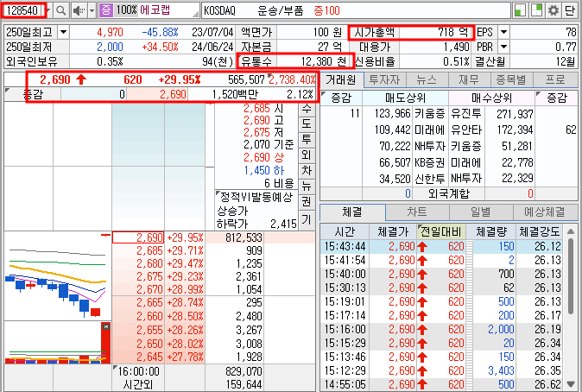Image resolution: width=582 pixels, height=392 pixels.
Task: Switch to the 투자자 tab
Action: (384, 79)
